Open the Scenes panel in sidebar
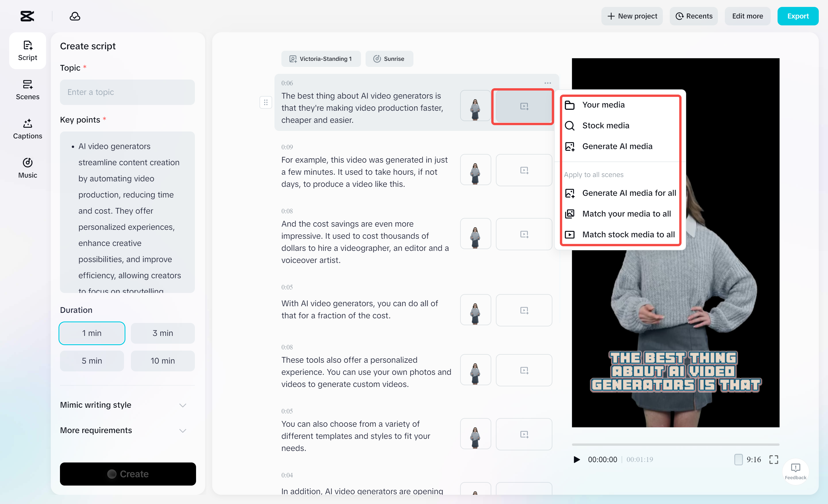Image resolution: width=828 pixels, height=504 pixels. coord(28,90)
